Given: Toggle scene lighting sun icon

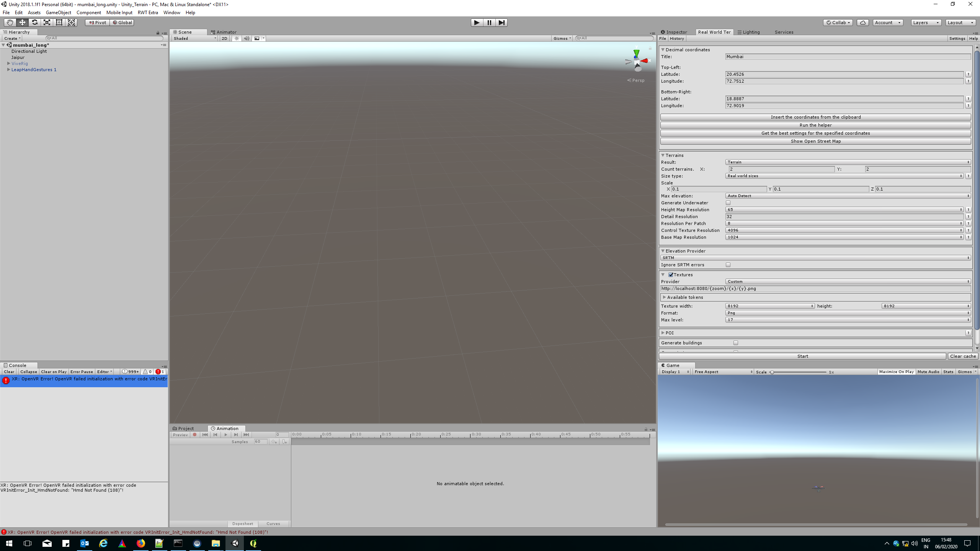Looking at the screenshot, I should tap(237, 38).
